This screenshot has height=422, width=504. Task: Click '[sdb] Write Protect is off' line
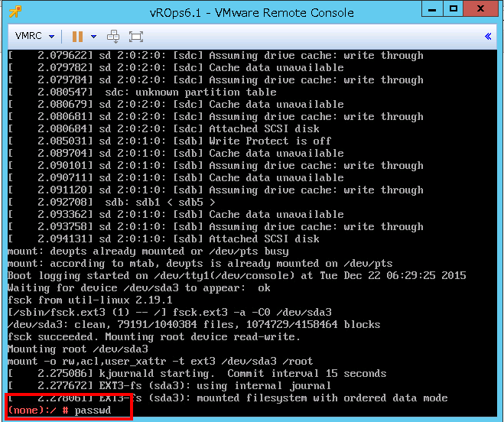tap(169, 141)
